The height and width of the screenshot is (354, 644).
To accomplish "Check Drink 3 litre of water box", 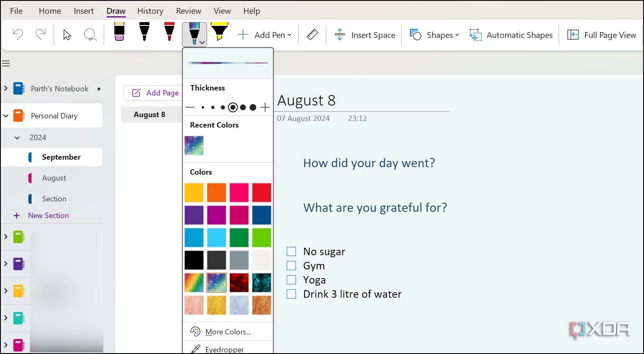I will tap(291, 294).
